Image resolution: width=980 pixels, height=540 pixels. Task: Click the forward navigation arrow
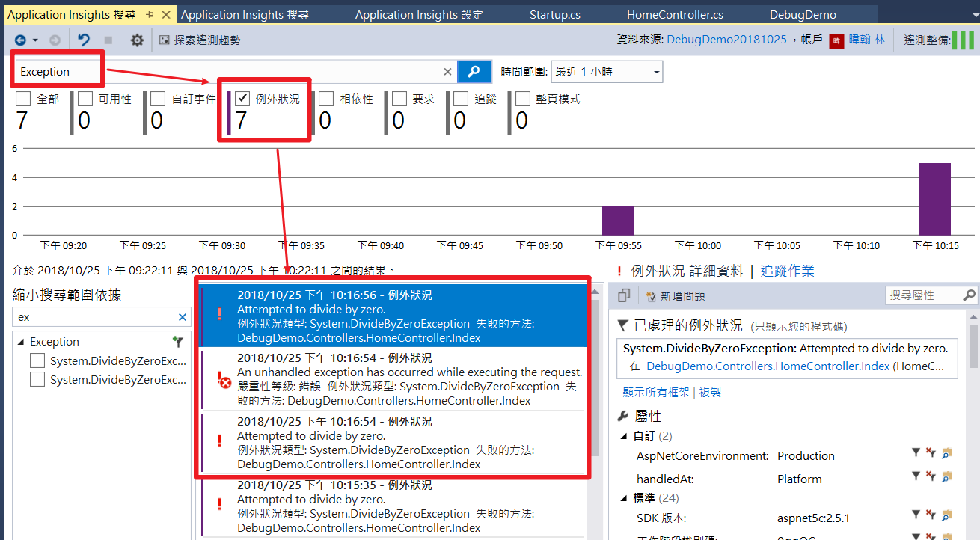pyautogui.click(x=55, y=40)
